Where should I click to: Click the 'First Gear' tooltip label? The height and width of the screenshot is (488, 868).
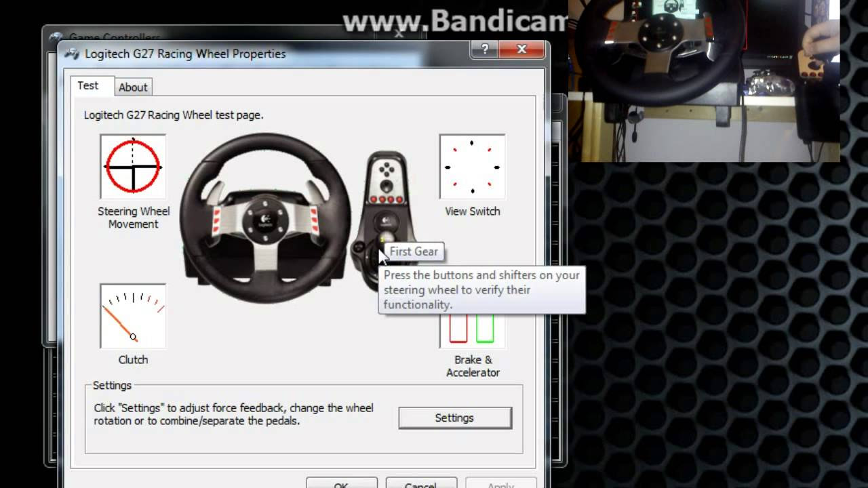click(414, 251)
